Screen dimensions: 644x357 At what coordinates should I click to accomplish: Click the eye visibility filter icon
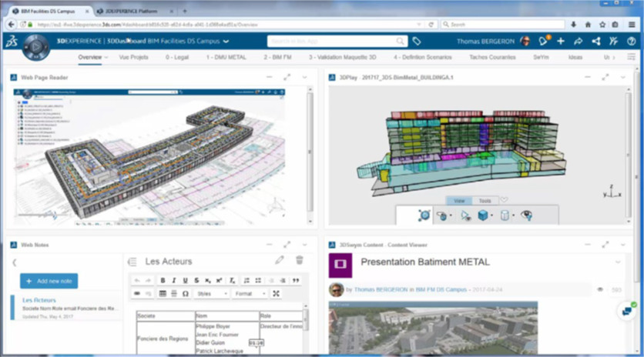tap(527, 215)
